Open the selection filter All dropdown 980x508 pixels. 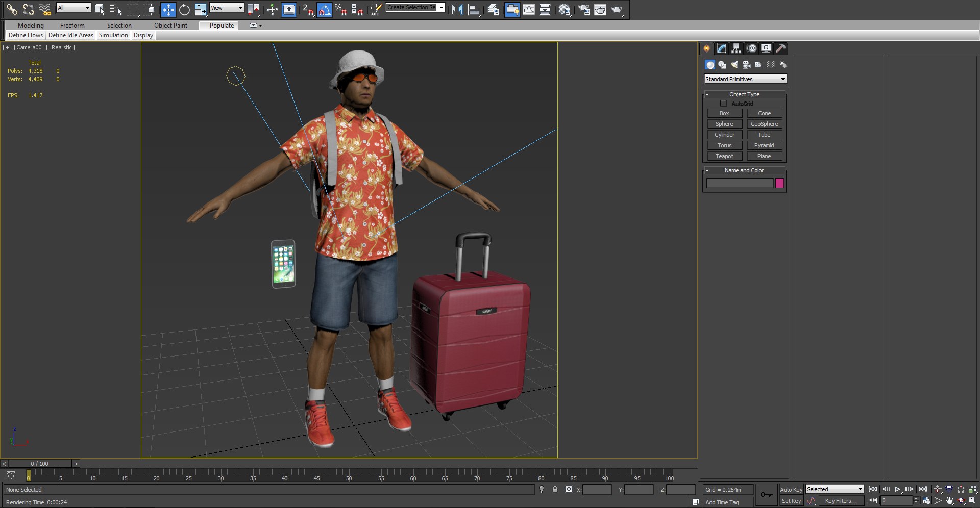73,7
